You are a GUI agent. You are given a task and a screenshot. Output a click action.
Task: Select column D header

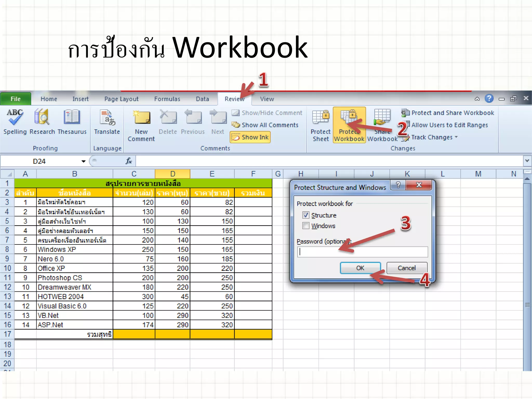click(172, 174)
